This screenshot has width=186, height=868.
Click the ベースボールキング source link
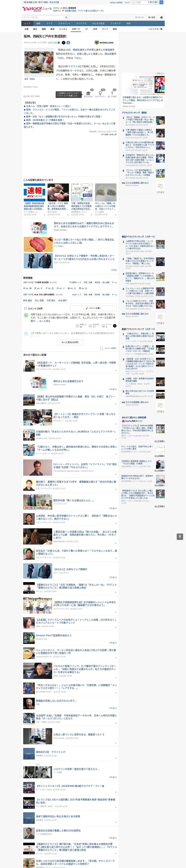point(109,134)
